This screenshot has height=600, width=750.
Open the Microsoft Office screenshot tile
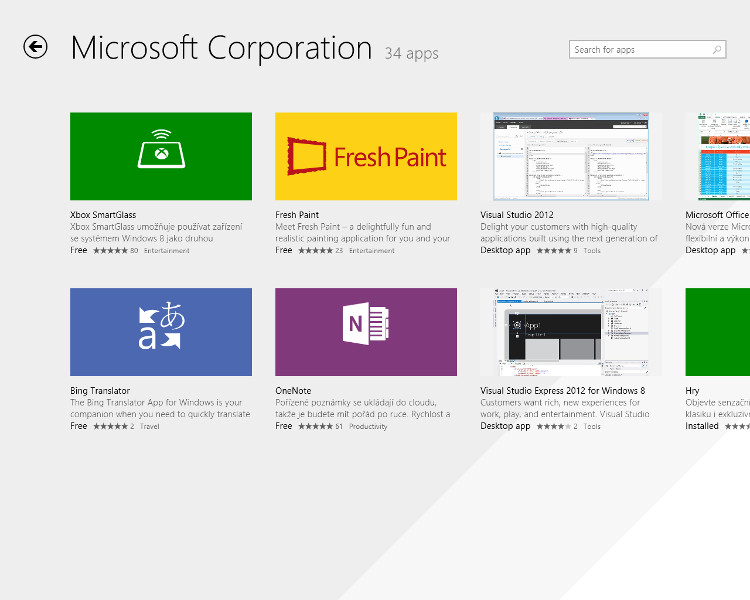pyautogui.click(x=717, y=156)
